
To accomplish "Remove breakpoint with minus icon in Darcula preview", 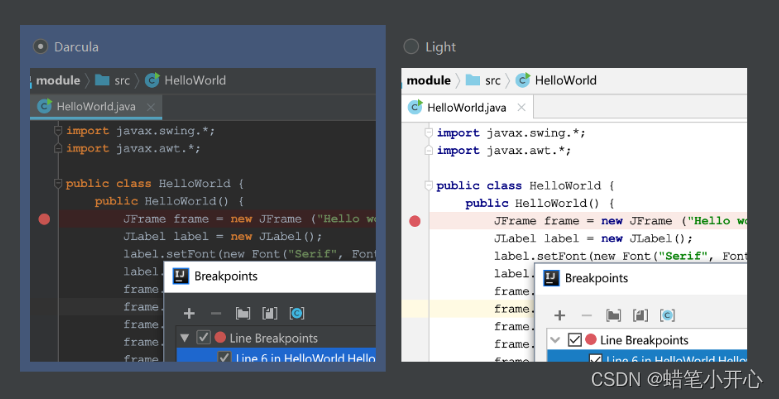I will click(216, 314).
